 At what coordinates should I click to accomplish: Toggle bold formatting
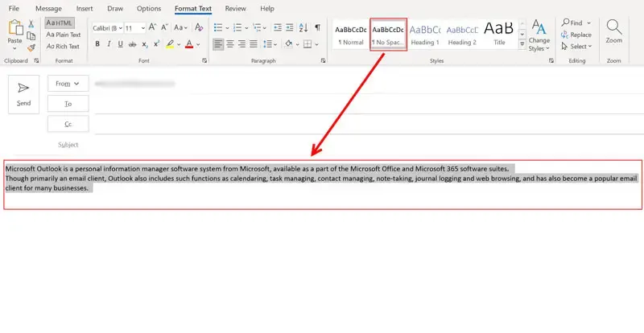tap(97, 44)
